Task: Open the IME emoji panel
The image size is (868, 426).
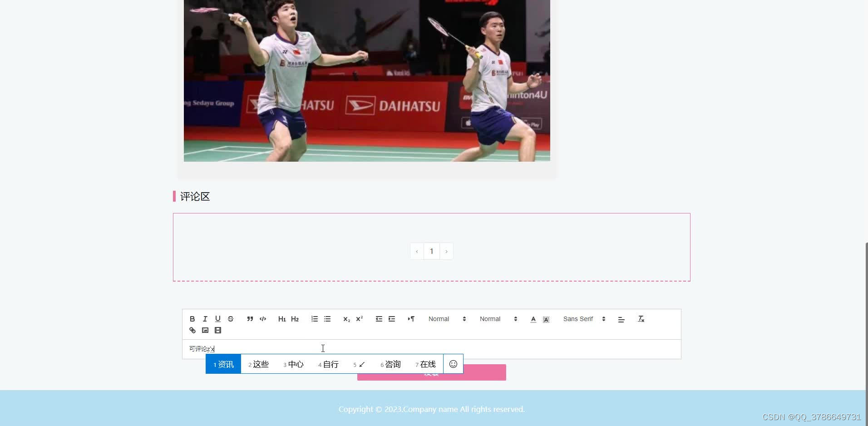Action: click(453, 364)
